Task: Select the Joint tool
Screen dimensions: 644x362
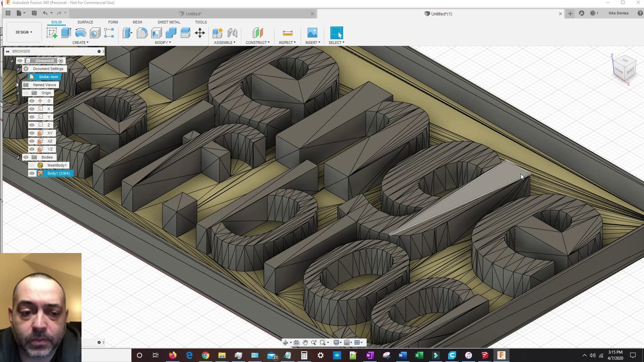Action: coord(232,33)
